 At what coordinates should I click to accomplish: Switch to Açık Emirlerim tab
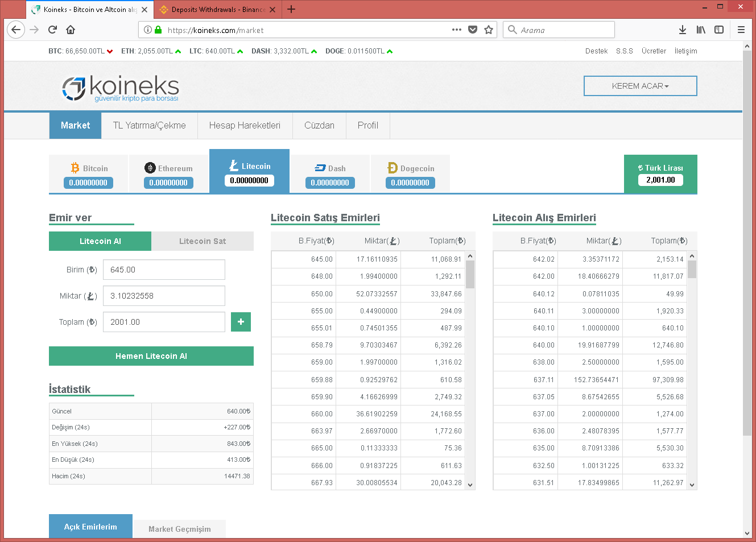(x=90, y=527)
